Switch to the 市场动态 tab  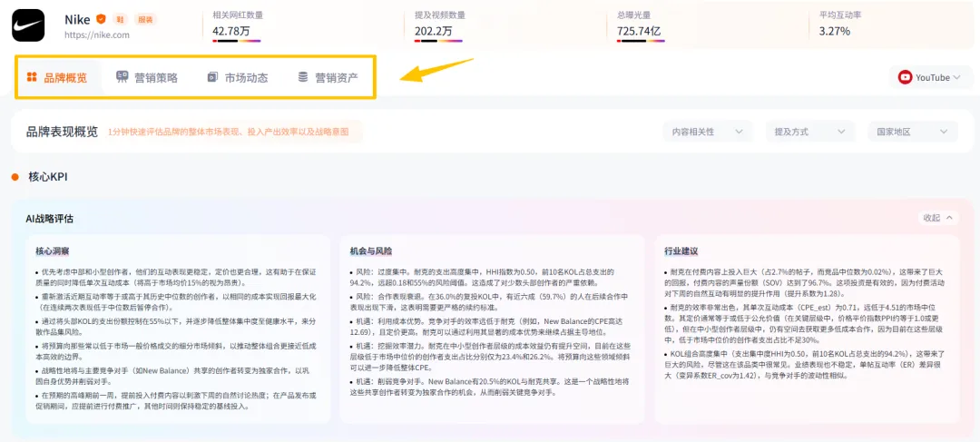(238, 77)
